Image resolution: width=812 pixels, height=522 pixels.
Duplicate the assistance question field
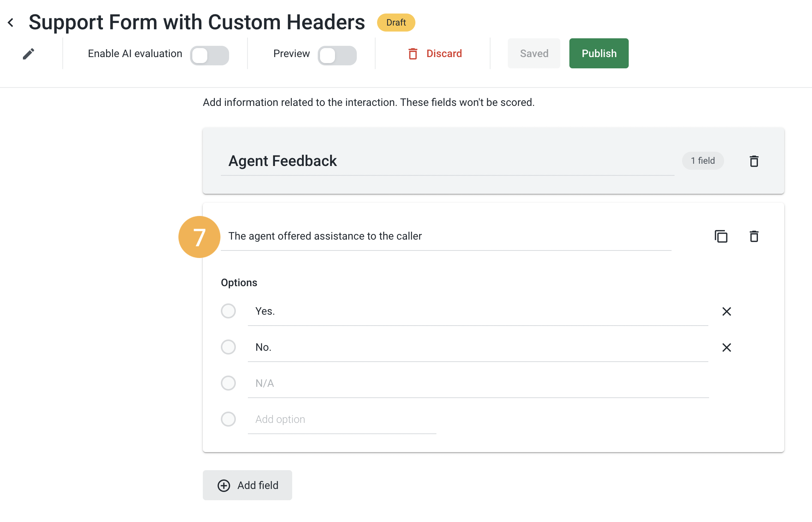tap(721, 236)
